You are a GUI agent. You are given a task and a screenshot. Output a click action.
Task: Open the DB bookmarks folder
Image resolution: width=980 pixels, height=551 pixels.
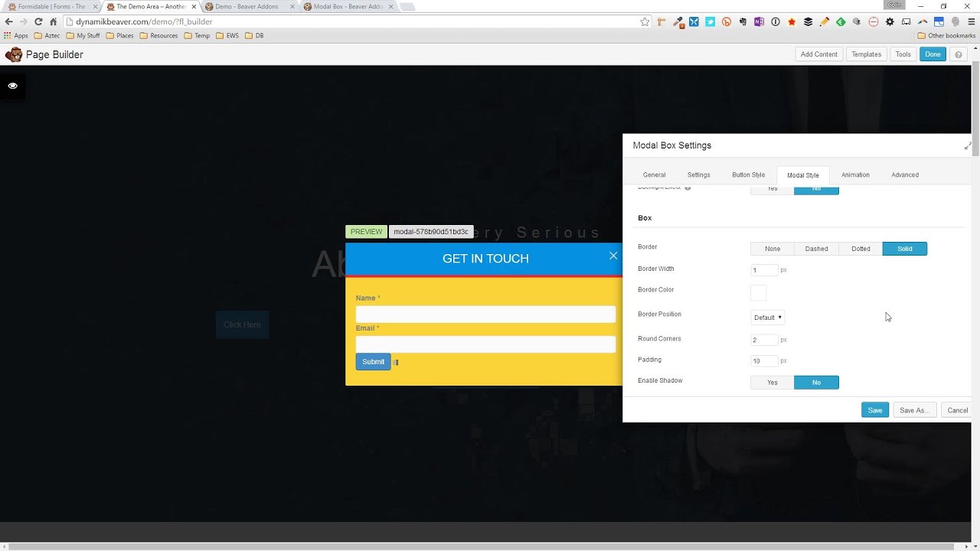tap(255, 36)
